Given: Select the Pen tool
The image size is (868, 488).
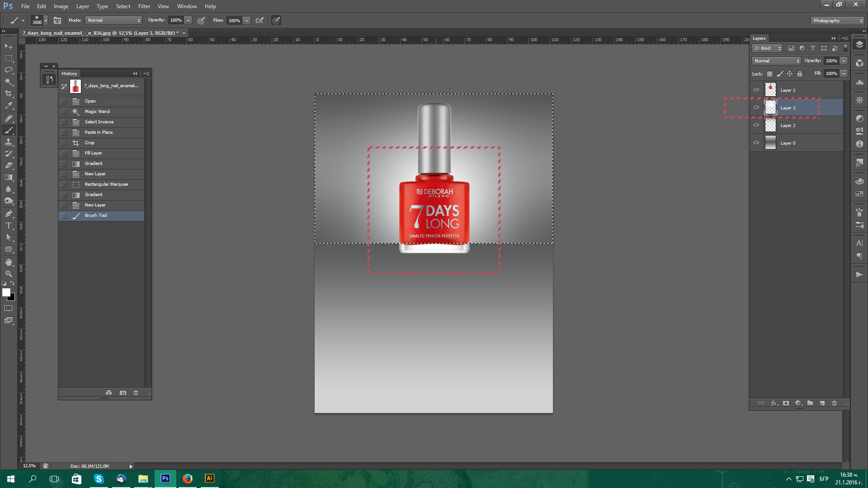Looking at the screenshot, I should (9, 214).
